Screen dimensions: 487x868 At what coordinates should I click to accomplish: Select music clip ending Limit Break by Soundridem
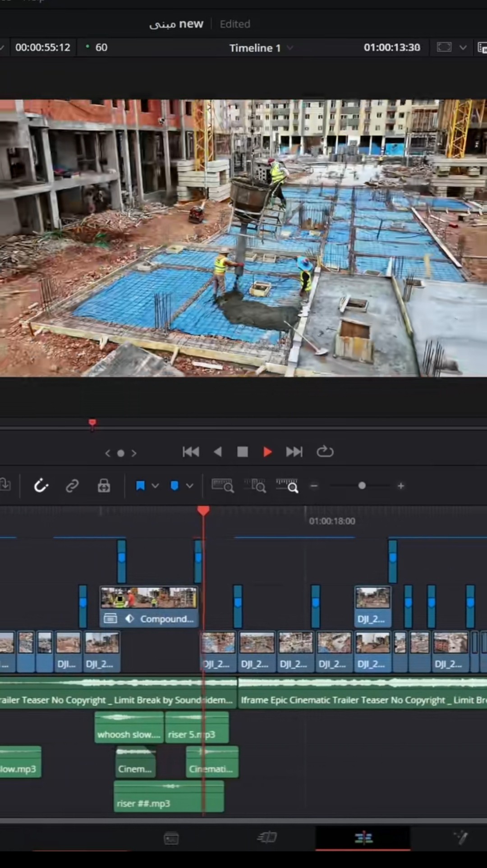118,693
